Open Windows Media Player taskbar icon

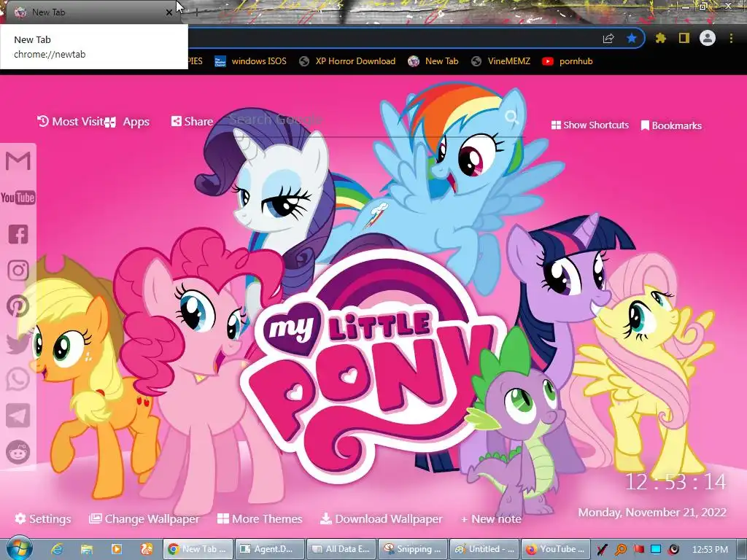117,549
